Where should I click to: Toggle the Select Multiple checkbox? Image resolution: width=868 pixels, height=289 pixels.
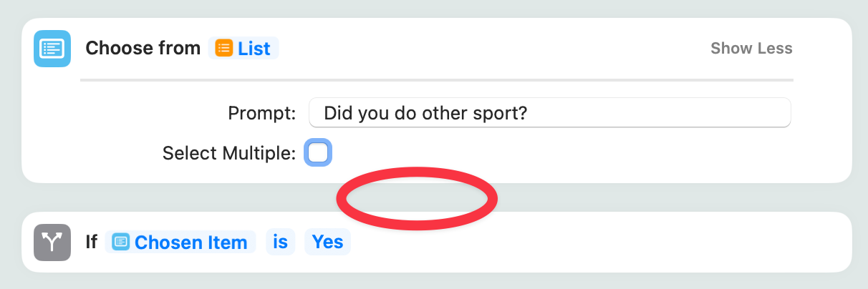318,153
